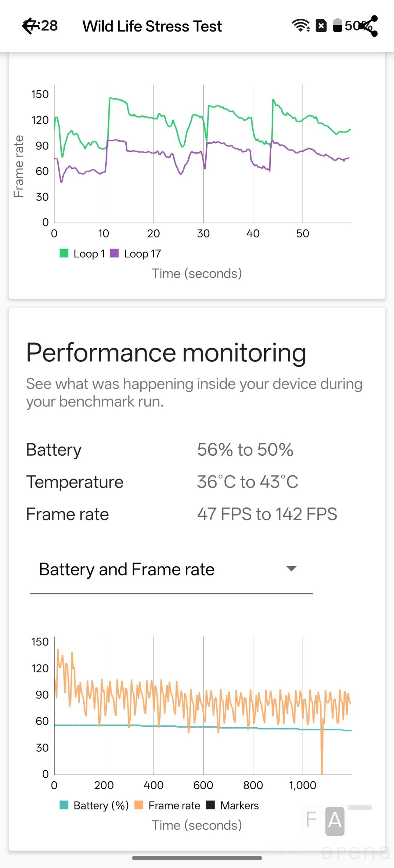Tap the X box status bar icon

coord(321,26)
